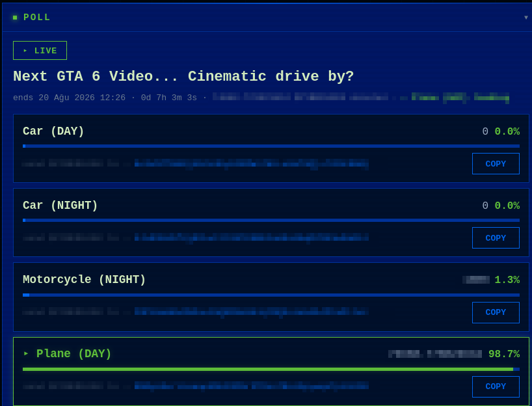Collapse the POLL panel with the header arrow
532x406 pixels.
[526, 18]
